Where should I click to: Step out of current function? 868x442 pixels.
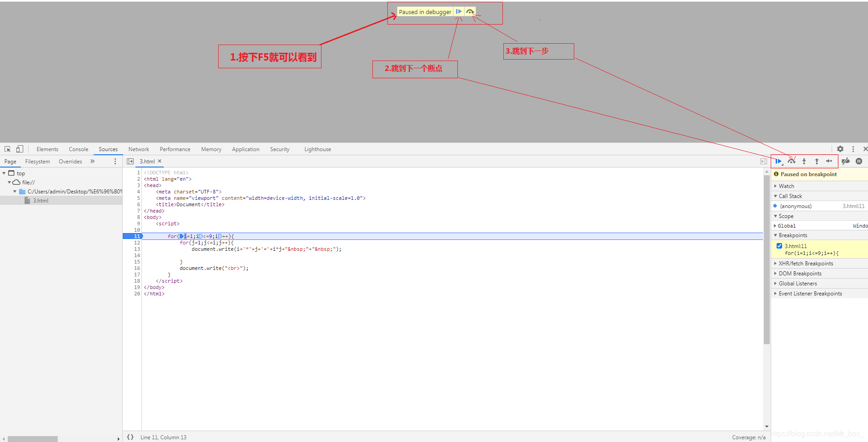pyautogui.click(x=817, y=161)
